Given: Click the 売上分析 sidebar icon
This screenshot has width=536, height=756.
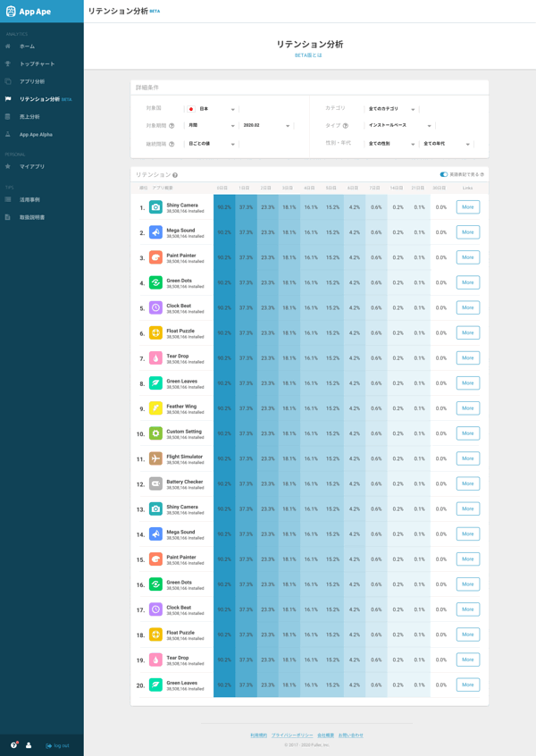Looking at the screenshot, I should tap(8, 117).
